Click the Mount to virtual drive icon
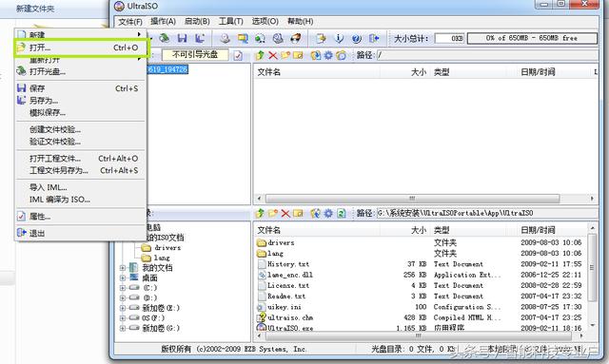609x364 pixels. point(278,38)
